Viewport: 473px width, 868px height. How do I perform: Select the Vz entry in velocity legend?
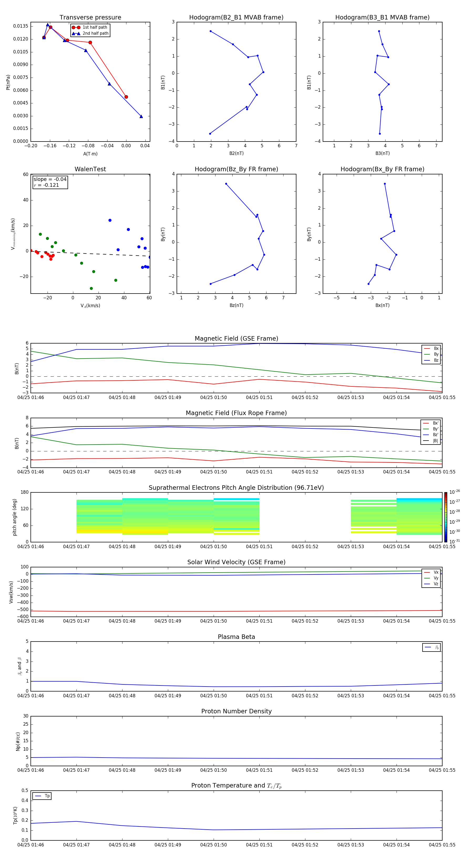tap(431, 584)
